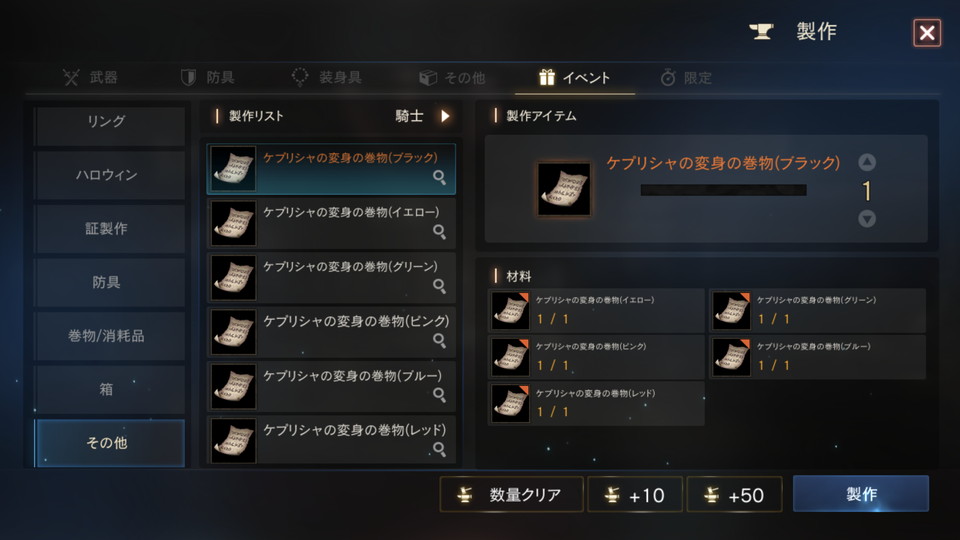The image size is (960, 540).
Task: Click magnifier icon on ピンク scroll entry
Action: pyautogui.click(x=440, y=341)
